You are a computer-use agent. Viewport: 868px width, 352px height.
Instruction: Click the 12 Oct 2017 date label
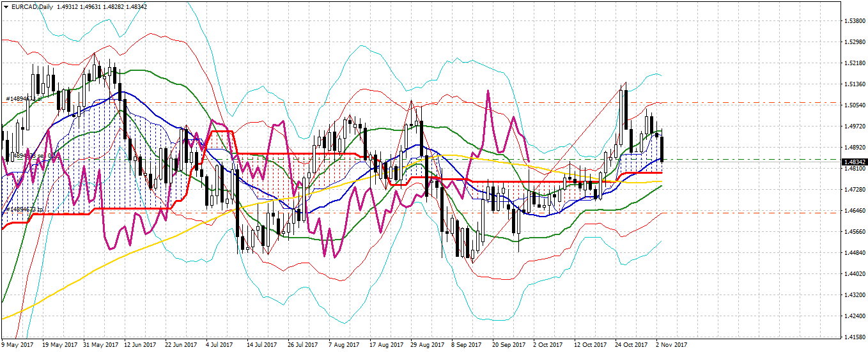(590, 345)
